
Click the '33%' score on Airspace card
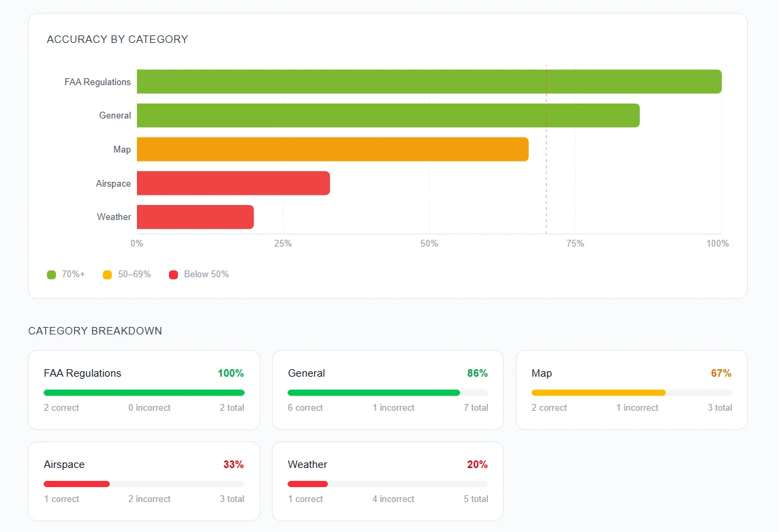coord(233,465)
